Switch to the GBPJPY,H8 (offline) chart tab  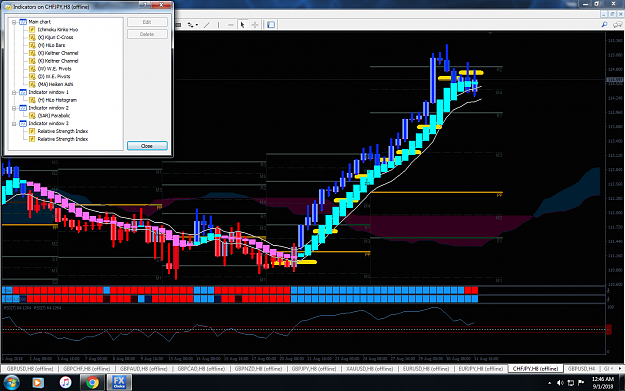tap(314, 369)
